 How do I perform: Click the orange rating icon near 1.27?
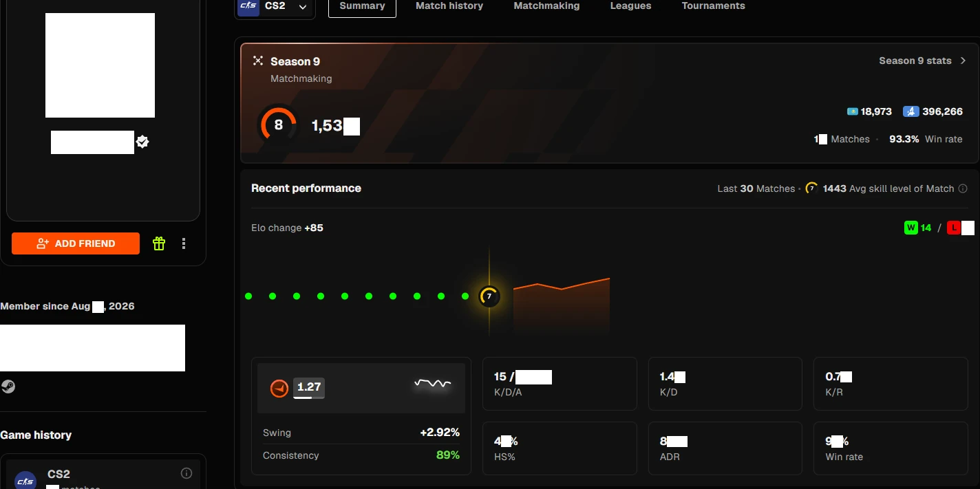(x=279, y=389)
